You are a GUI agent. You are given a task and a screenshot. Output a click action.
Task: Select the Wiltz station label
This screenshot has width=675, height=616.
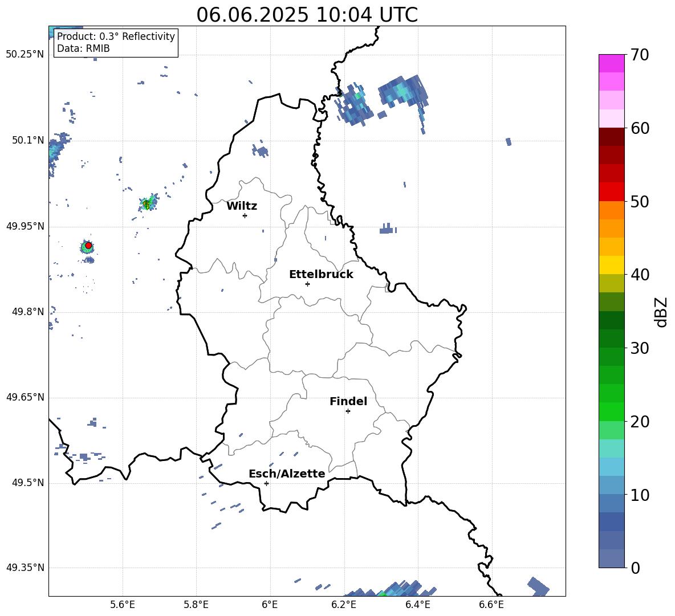click(242, 206)
